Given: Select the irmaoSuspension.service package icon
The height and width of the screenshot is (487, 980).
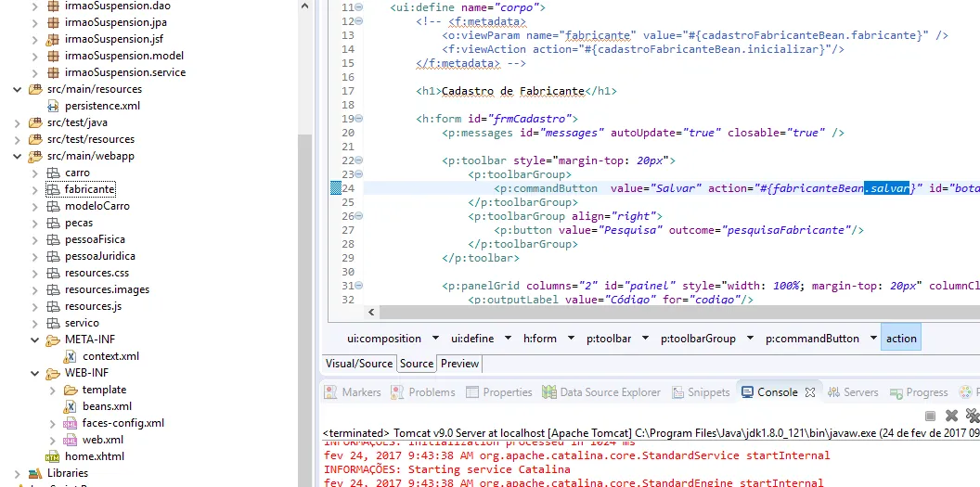Looking at the screenshot, I should click(53, 72).
